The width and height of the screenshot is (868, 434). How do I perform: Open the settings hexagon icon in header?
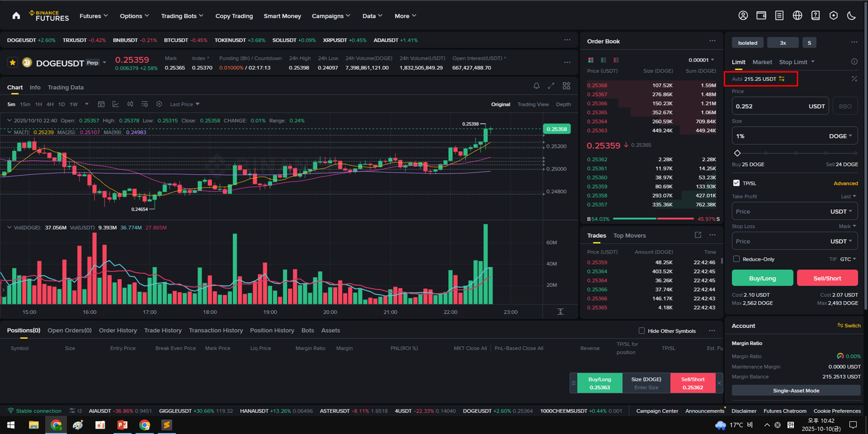pos(834,15)
